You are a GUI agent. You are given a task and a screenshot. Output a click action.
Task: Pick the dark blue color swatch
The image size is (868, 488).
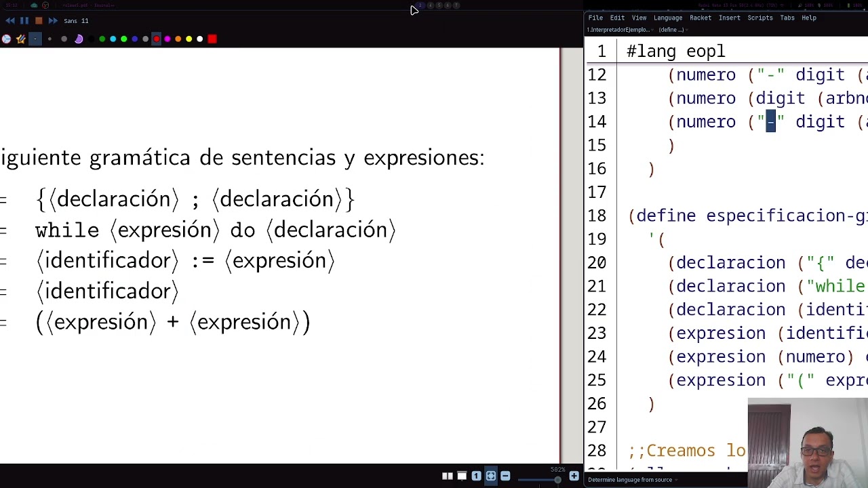[x=134, y=39]
